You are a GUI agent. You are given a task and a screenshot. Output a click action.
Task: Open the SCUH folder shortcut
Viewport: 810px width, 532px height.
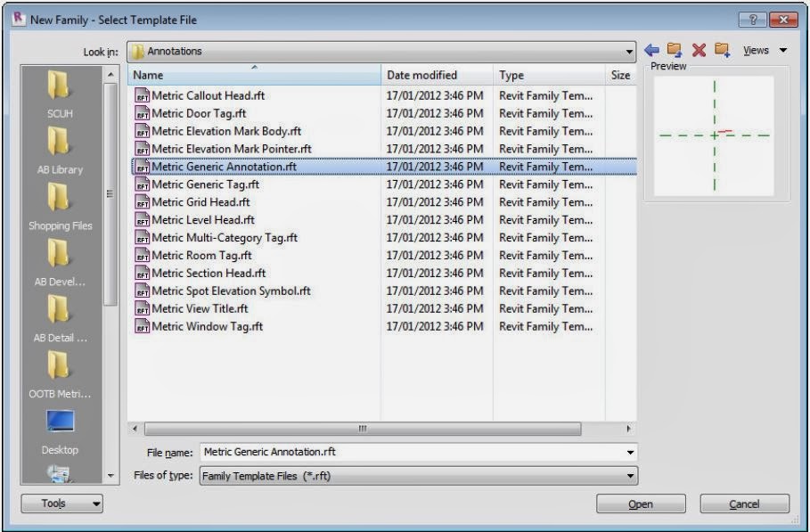[60, 95]
